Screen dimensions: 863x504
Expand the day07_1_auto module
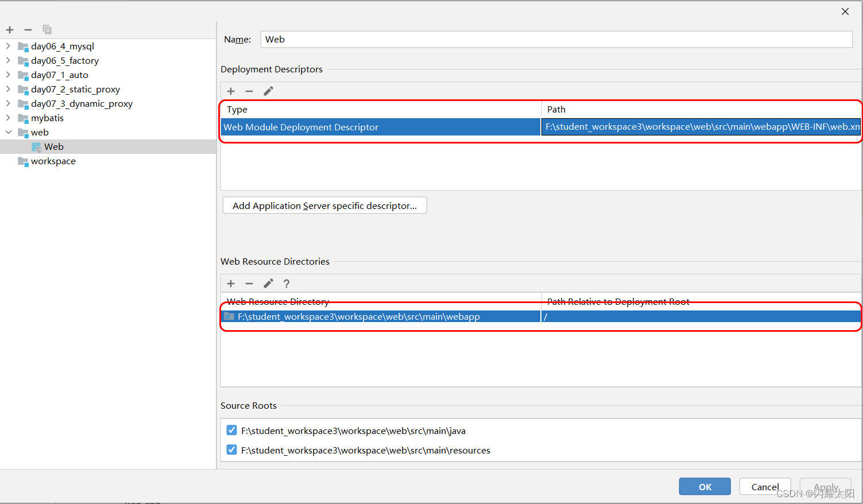point(8,74)
